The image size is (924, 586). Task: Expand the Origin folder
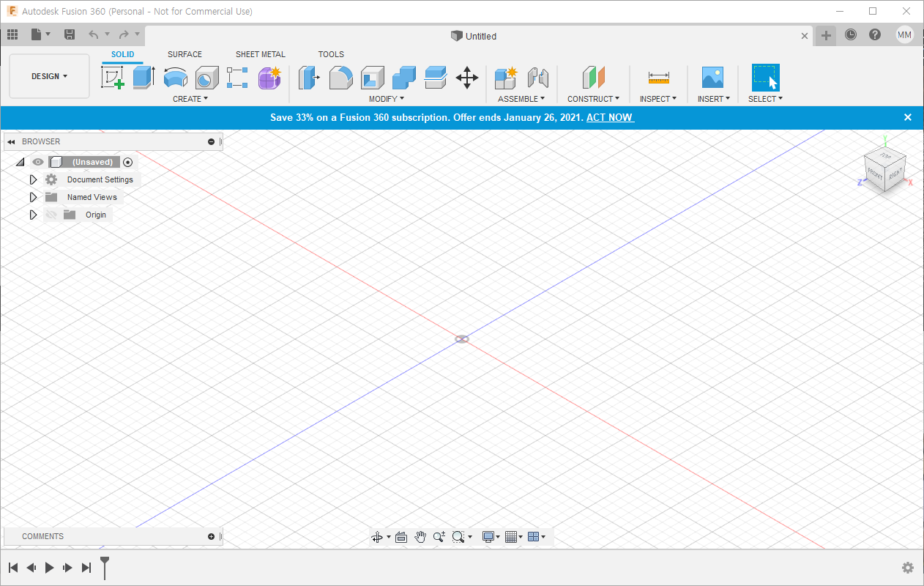33,215
